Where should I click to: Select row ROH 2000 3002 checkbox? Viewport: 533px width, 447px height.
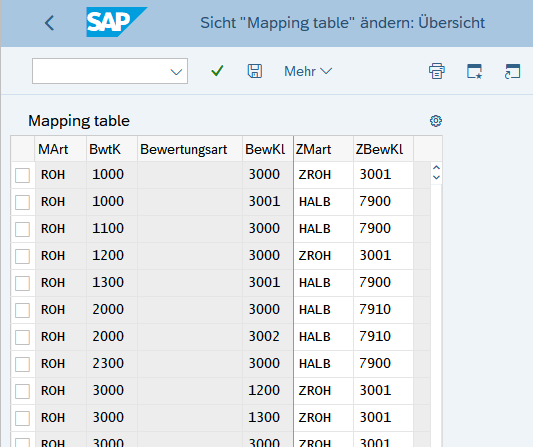point(22,337)
